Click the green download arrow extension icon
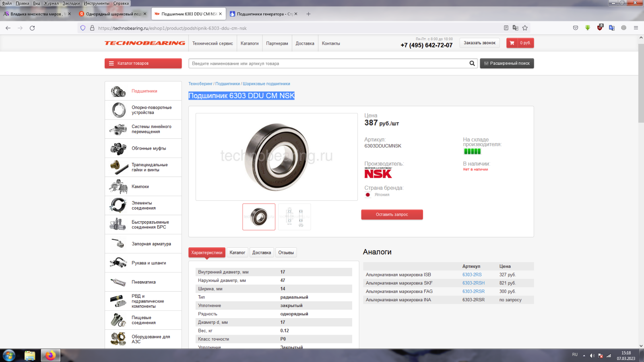Viewport: 644px width, 362px height. [588, 28]
